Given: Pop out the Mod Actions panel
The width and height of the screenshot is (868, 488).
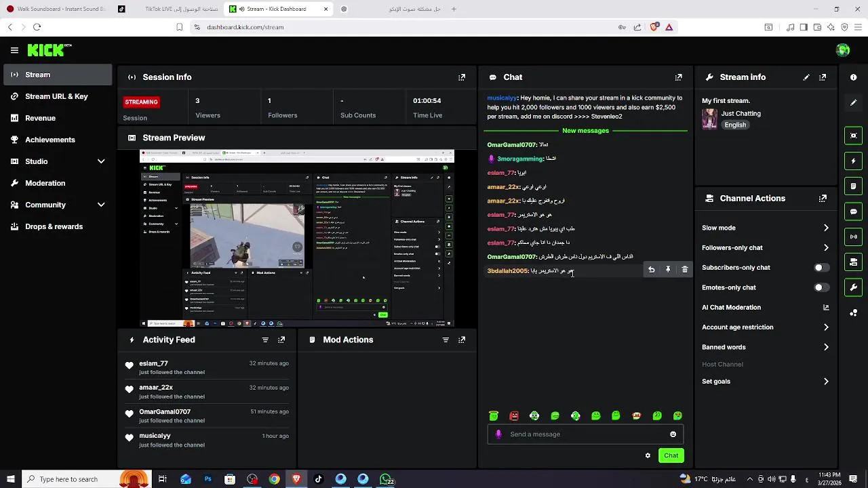Looking at the screenshot, I should (462, 340).
